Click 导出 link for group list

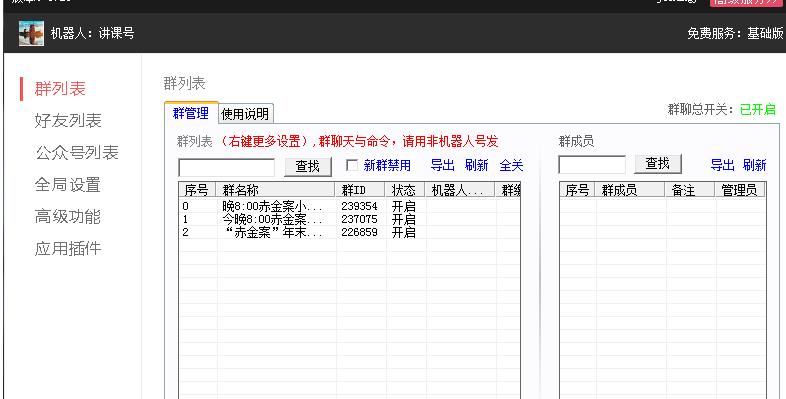(x=443, y=165)
